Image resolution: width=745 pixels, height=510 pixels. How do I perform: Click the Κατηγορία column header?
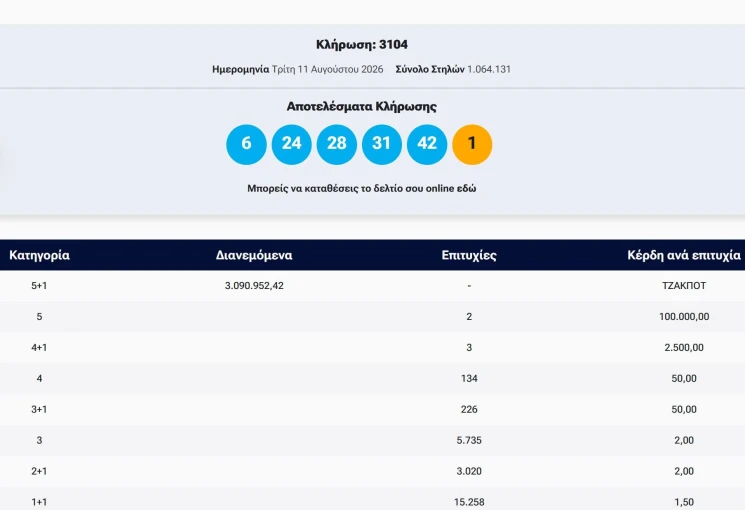pos(39,256)
